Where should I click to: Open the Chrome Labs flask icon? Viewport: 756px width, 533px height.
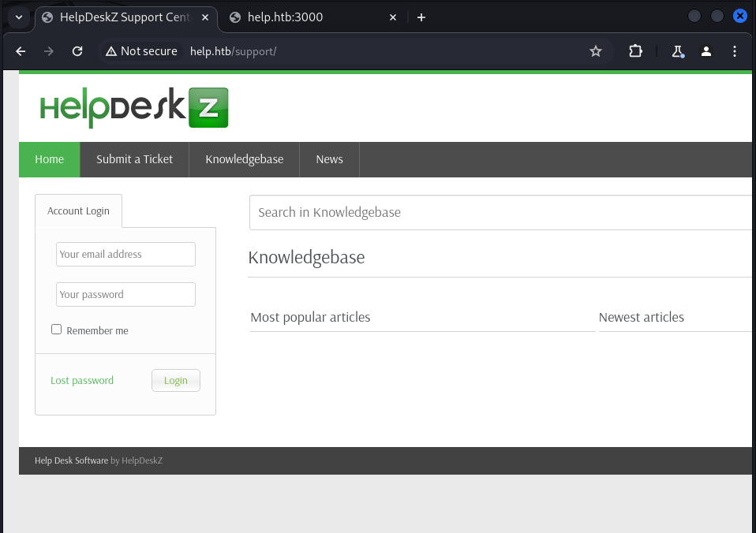678,51
